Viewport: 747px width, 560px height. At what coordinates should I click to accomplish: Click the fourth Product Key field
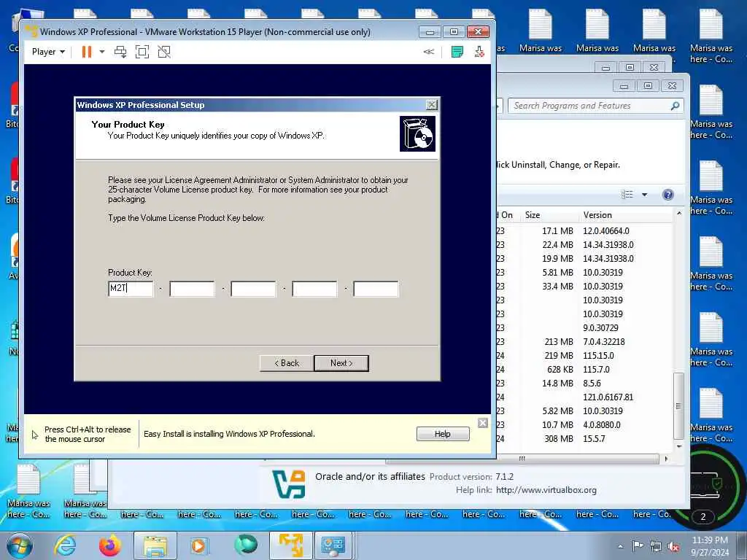tap(314, 289)
